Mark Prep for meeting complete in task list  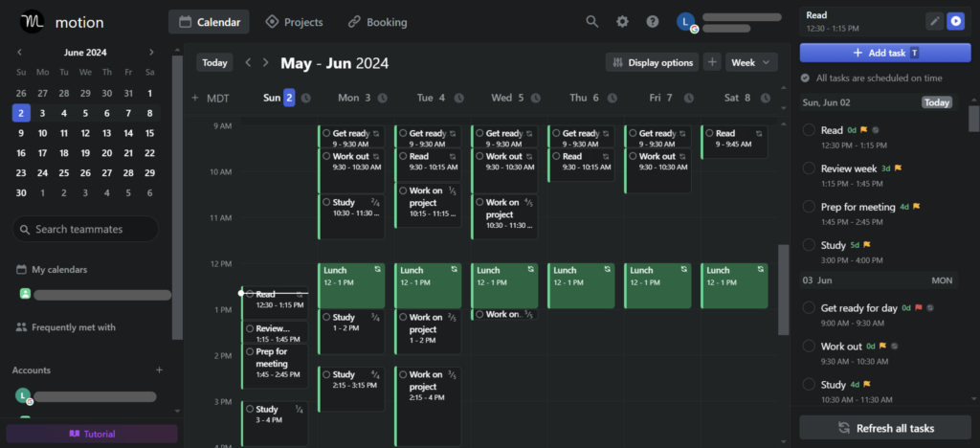pyautogui.click(x=809, y=207)
